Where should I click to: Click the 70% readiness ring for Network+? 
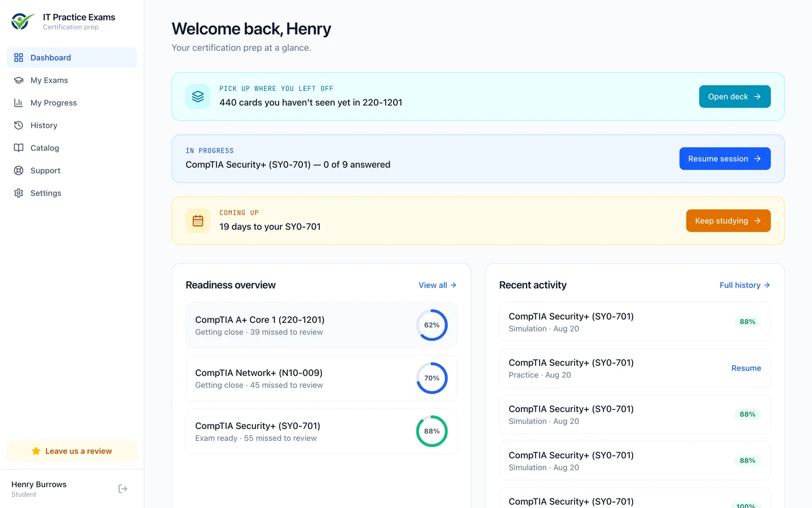432,378
